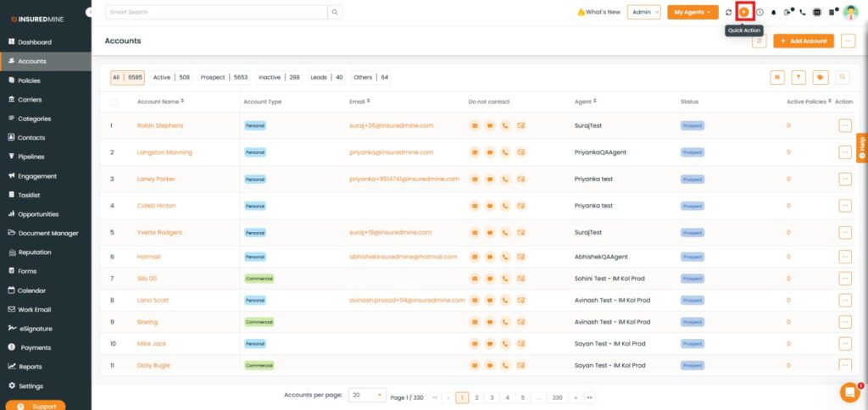Open the notifications bell
The width and height of the screenshot is (868, 410).
click(x=773, y=13)
